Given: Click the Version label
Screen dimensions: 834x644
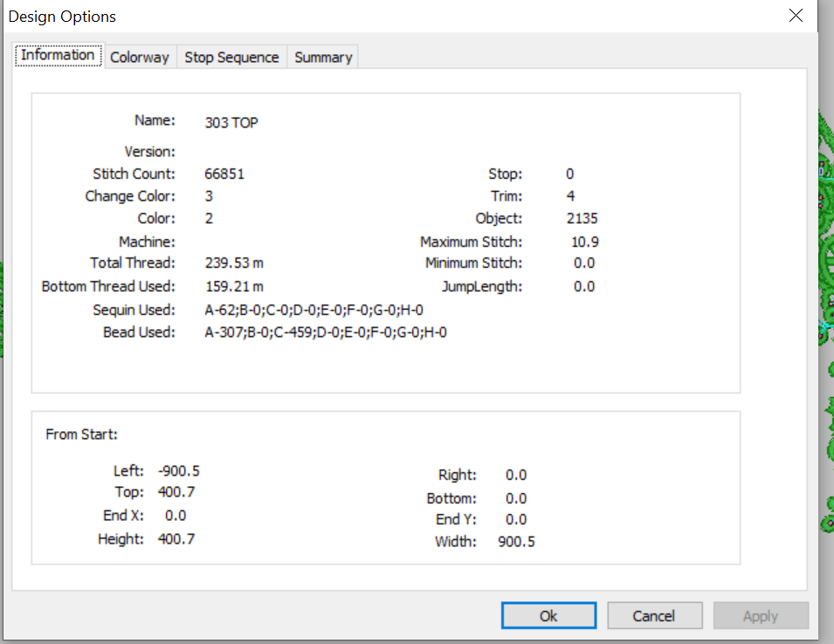Looking at the screenshot, I should (150, 152).
